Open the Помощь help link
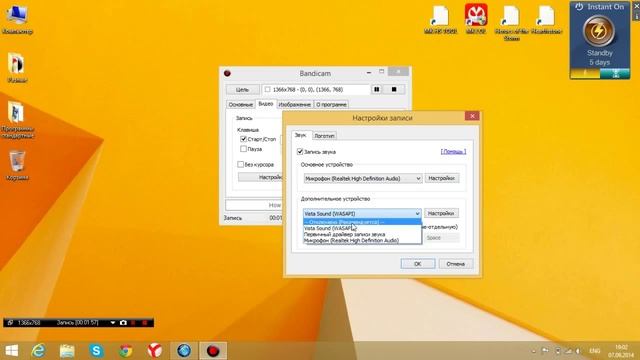This screenshot has height=360, width=640. coord(453,151)
